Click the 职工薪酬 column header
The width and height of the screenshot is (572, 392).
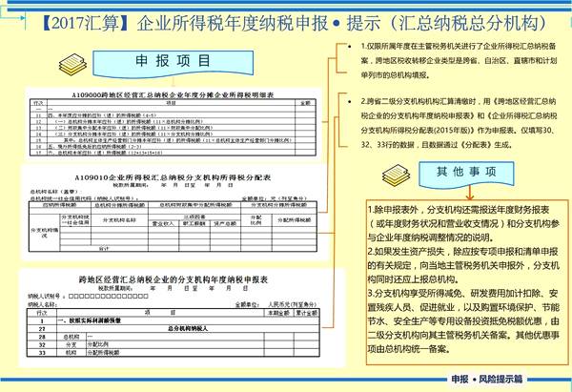(x=194, y=224)
